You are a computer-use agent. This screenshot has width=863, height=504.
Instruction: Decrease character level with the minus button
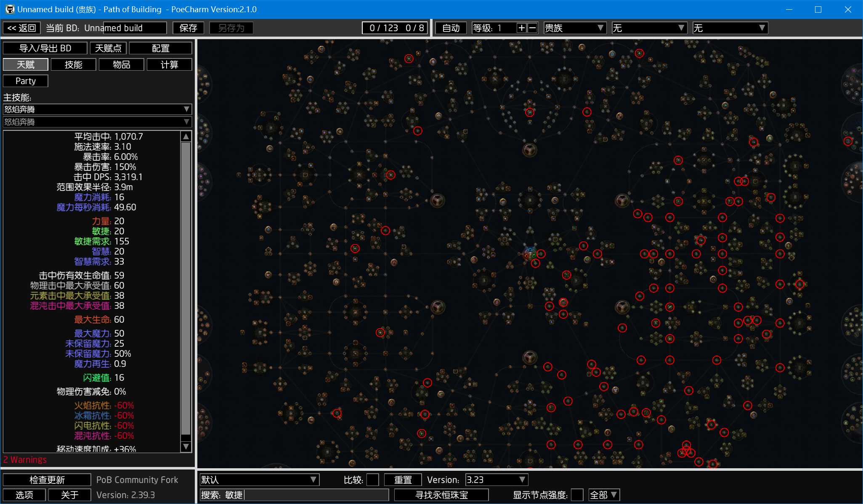532,28
